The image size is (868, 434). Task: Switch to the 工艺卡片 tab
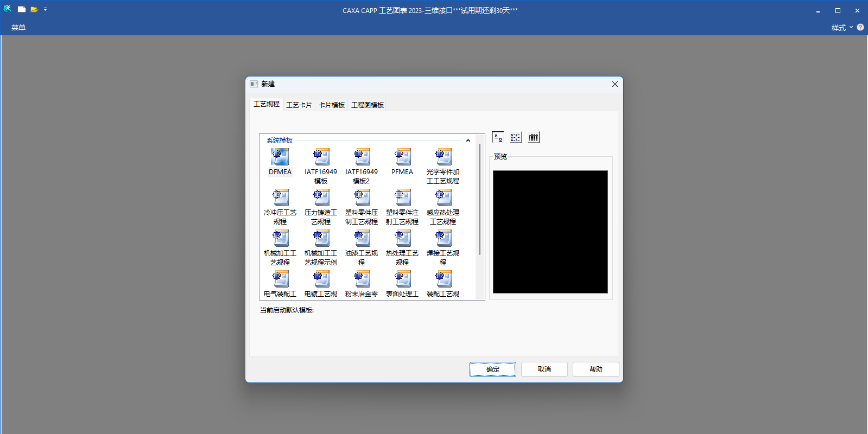click(x=299, y=105)
